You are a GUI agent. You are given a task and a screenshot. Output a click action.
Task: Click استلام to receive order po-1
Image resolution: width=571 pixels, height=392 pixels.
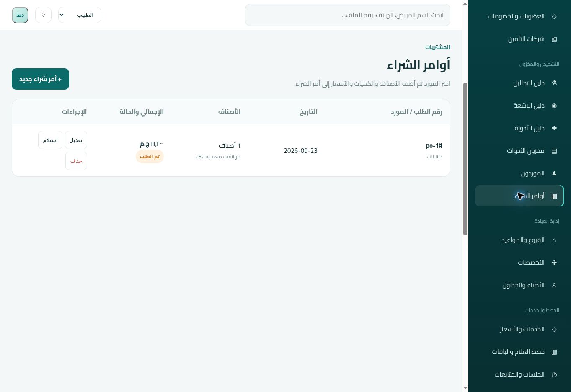coord(50,140)
